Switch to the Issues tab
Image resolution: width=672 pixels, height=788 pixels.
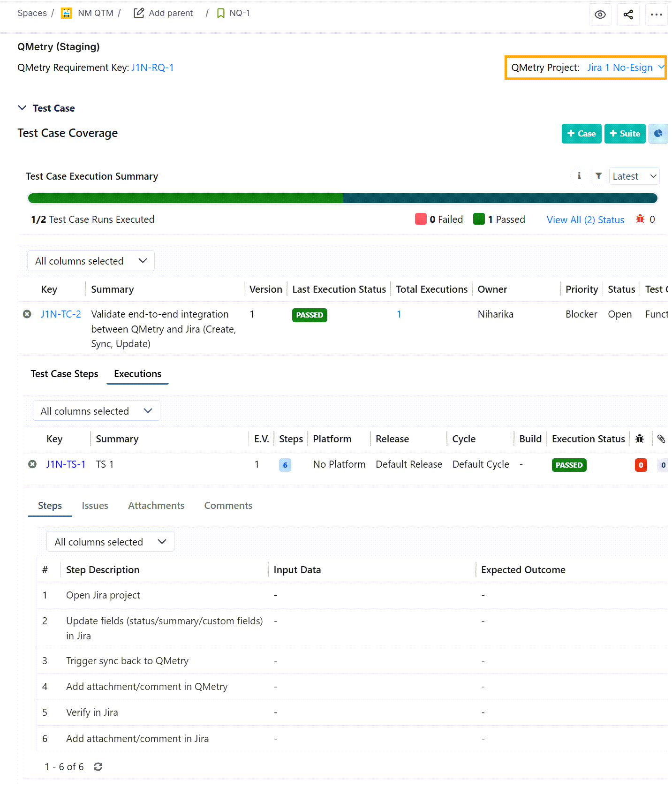(x=95, y=506)
